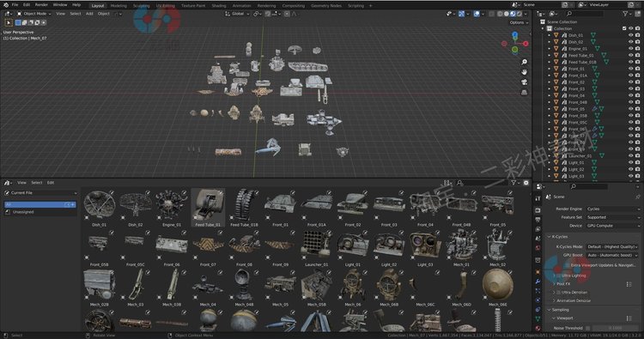Select solid viewport shading mode
Image resolution: width=644 pixels, height=339 pixels.
click(507, 14)
